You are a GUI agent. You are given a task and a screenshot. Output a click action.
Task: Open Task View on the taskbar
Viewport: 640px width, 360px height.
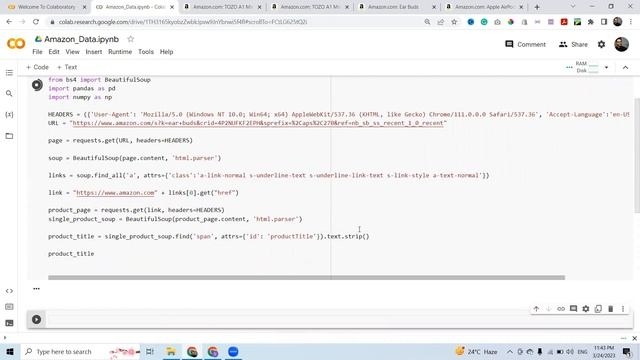pos(150,351)
